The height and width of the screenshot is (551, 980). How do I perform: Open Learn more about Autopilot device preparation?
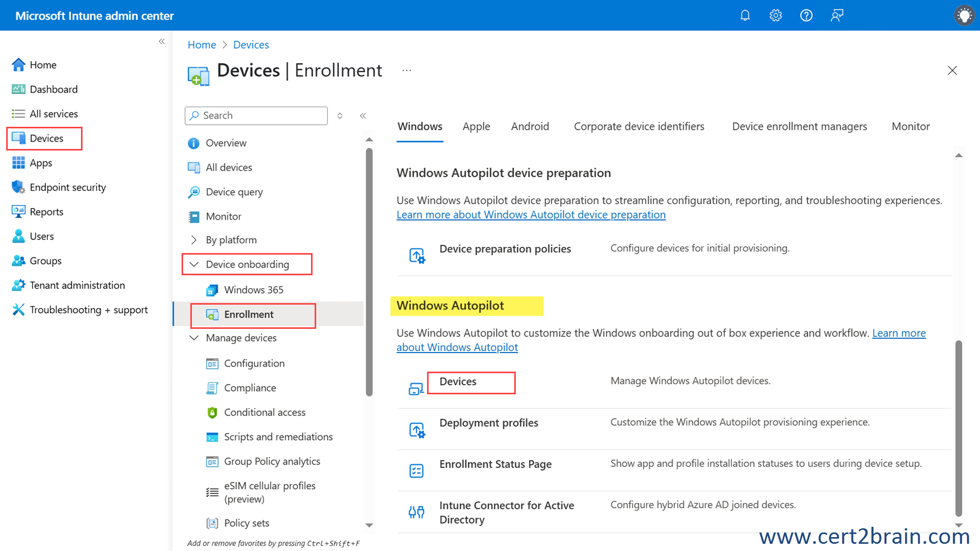(x=531, y=214)
